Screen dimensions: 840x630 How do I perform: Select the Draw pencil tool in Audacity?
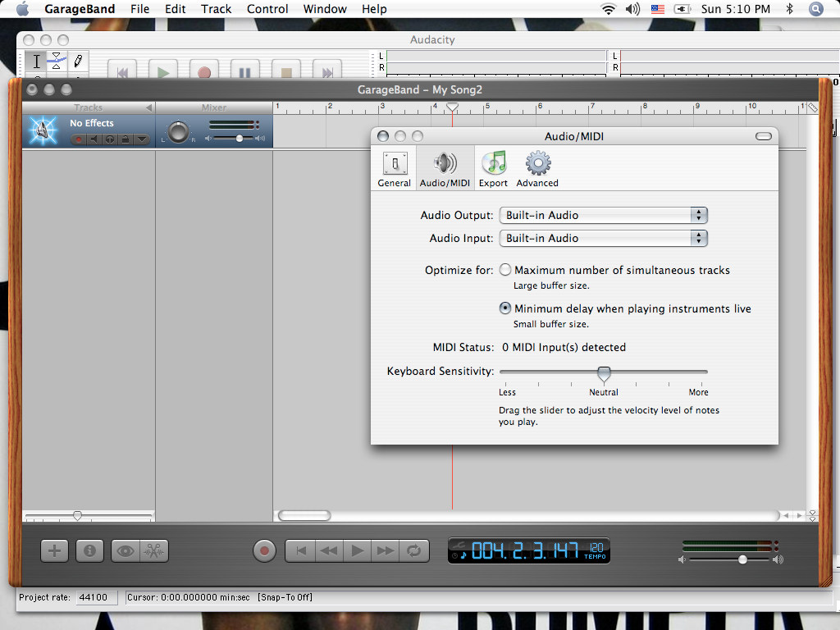78,61
